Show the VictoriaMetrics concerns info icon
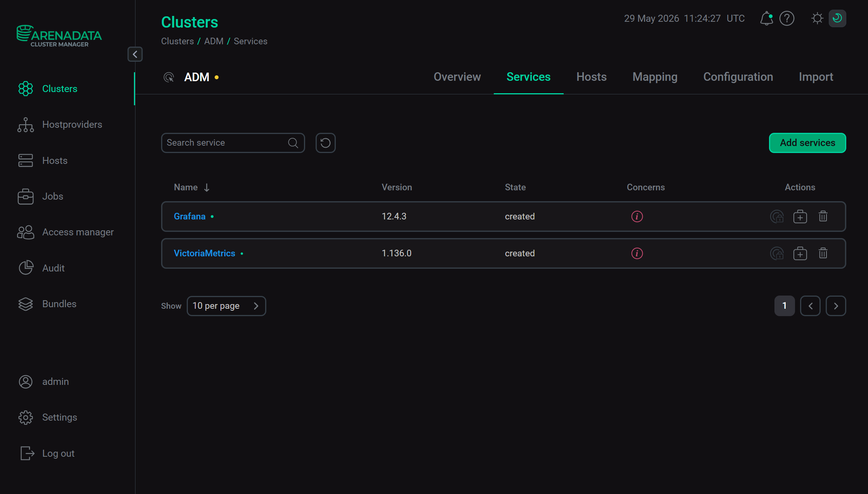The width and height of the screenshot is (868, 494). 637,253
